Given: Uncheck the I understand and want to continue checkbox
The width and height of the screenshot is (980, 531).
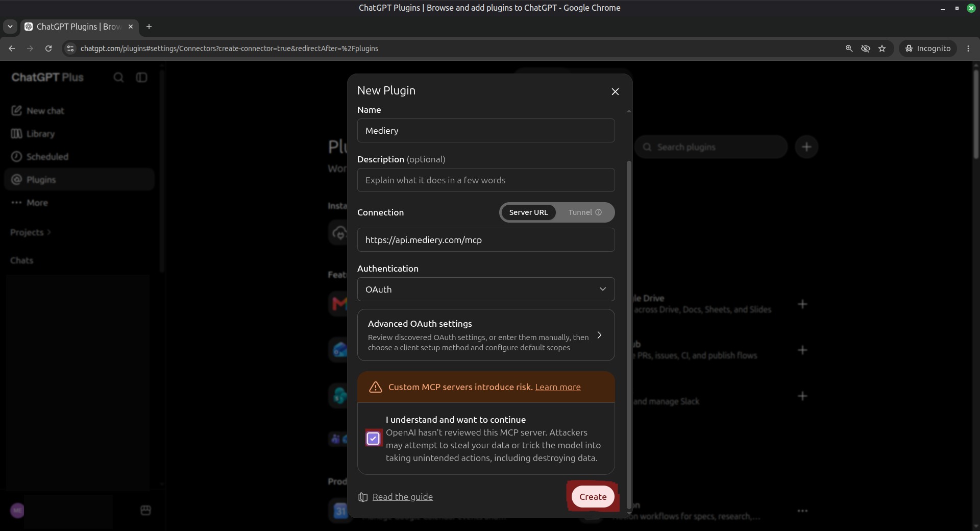Looking at the screenshot, I should [x=373, y=439].
